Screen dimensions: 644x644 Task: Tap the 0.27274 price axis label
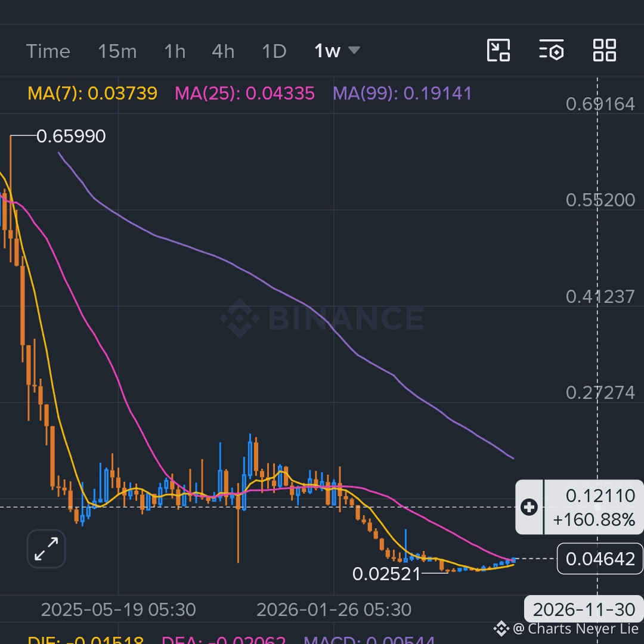(x=600, y=393)
